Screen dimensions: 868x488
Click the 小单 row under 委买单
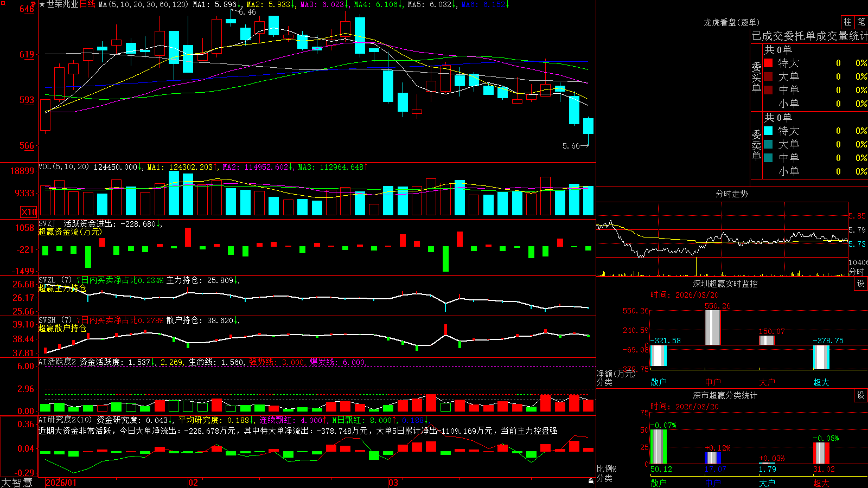[815, 104]
